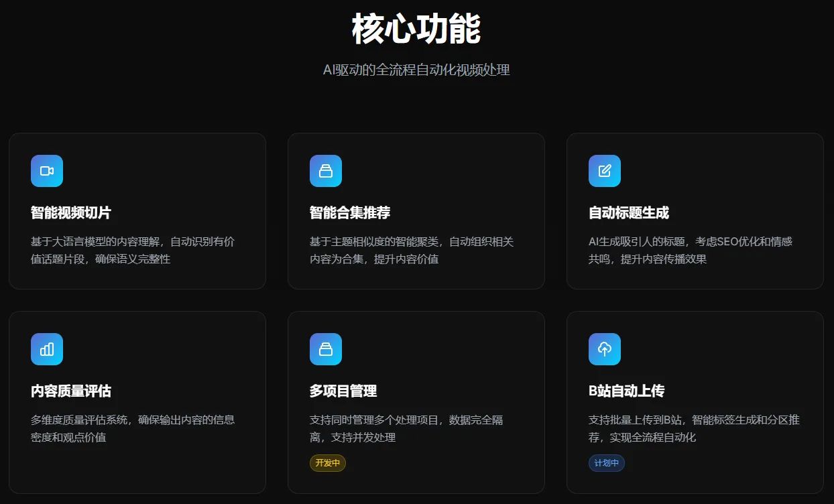Select the 计划中 status badge
Viewport: 834px width, 504px height.
click(x=607, y=463)
